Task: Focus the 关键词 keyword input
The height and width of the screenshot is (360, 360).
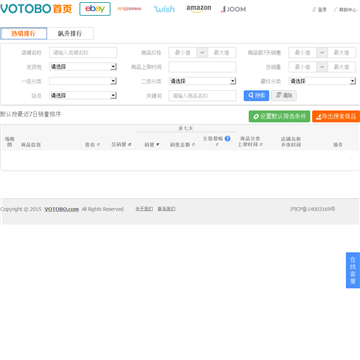Action: point(202,96)
